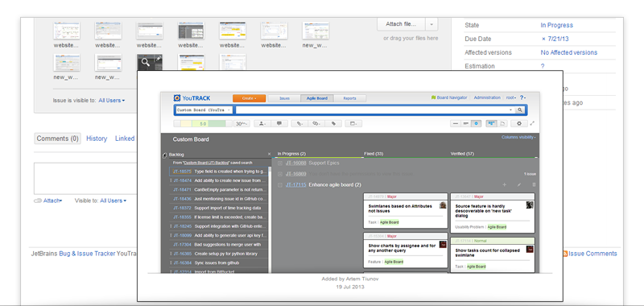
Task: Click the RSS icon beside Issue Comments
Action: coord(565,254)
